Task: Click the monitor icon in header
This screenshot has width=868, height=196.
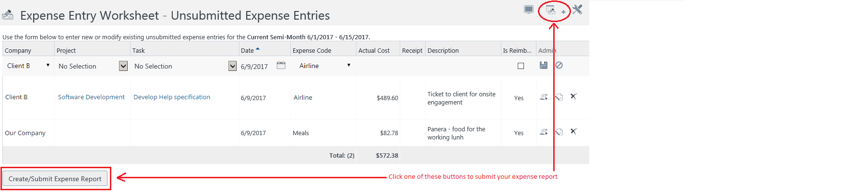Action: (529, 10)
